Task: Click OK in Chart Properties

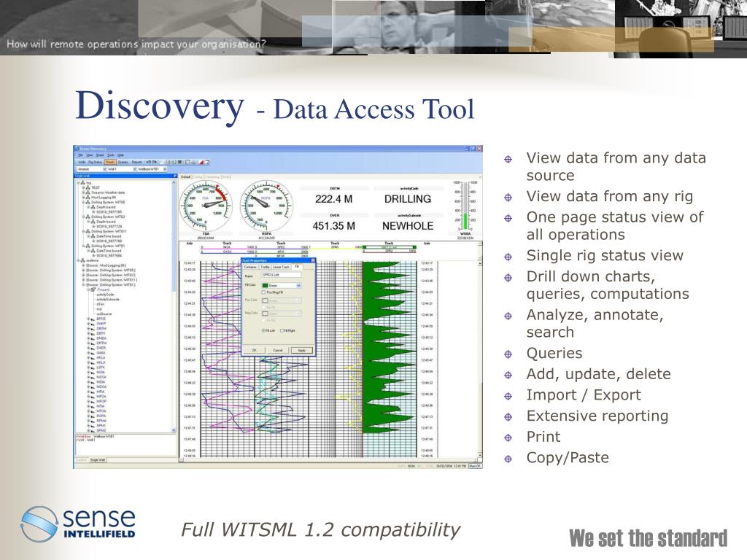Action: click(255, 351)
